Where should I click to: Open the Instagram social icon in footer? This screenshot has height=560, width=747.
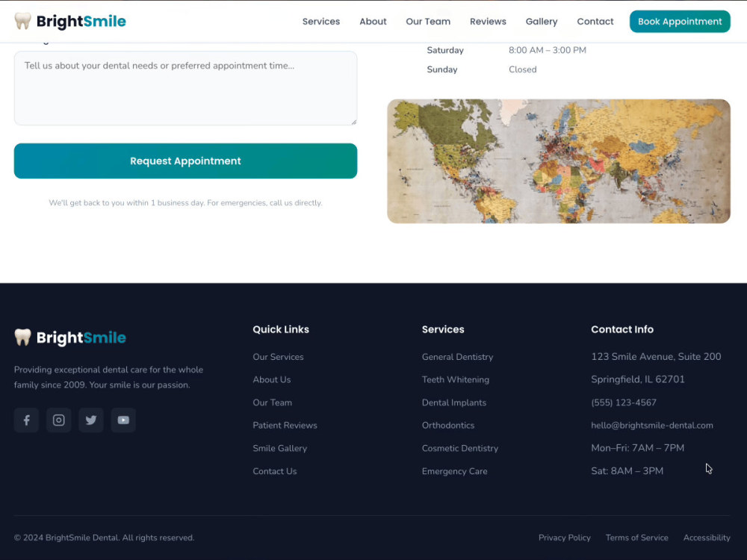point(58,420)
